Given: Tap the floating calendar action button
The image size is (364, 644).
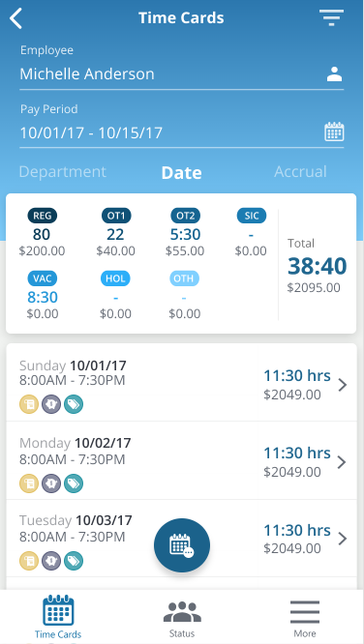Looking at the screenshot, I should click(x=182, y=545).
